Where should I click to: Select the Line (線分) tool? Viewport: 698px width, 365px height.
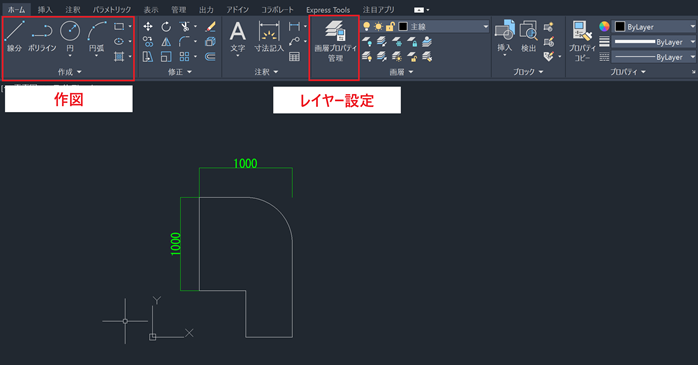tap(14, 36)
